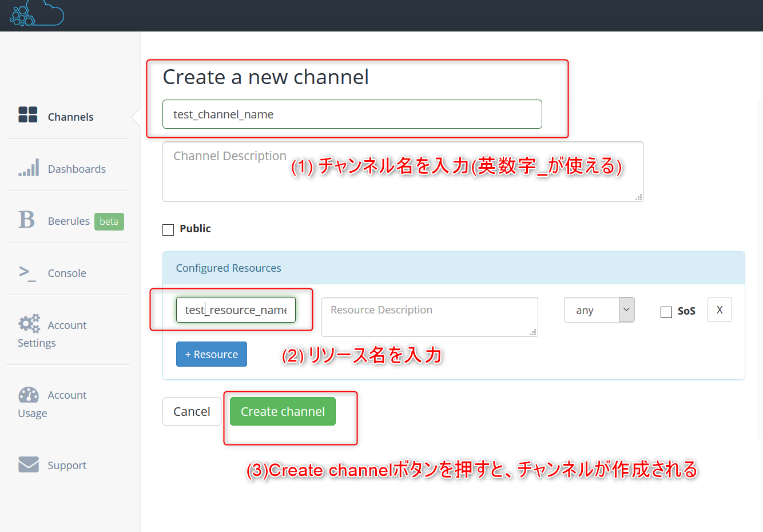Click the Beebotte cloud logo icon
This screenshot has width=763, height=532.
coord(37,13)
